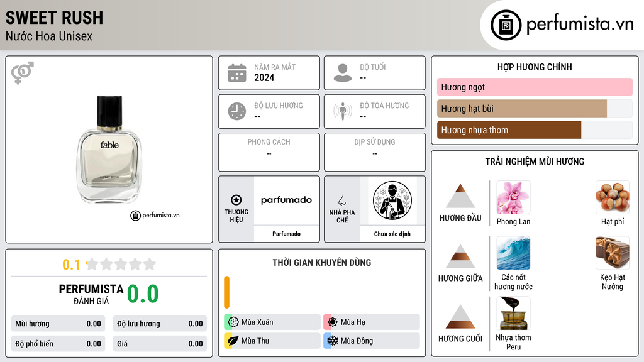Click the SWEET RUSH title heading
This screenshot has height=362, width=644.
[54, 18]
